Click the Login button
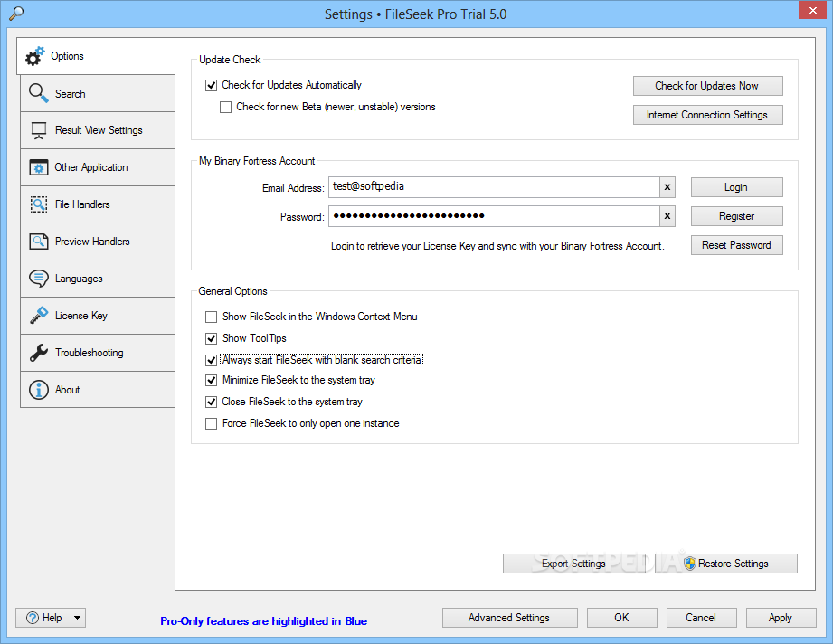Screen dimensions: 833x644 click(736, 187)
